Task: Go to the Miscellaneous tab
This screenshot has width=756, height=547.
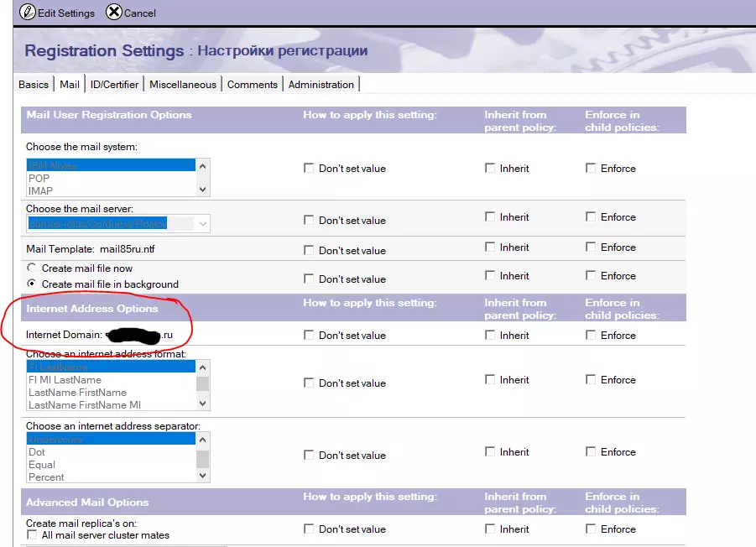Action: pos(183,85)
